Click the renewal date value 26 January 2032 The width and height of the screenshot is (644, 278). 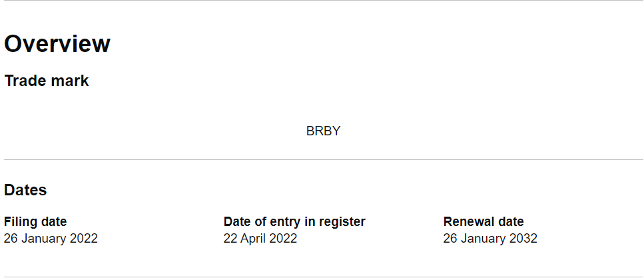[490, 239]
